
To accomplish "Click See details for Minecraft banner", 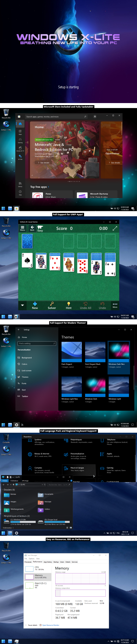I will (x=44, y=163).
